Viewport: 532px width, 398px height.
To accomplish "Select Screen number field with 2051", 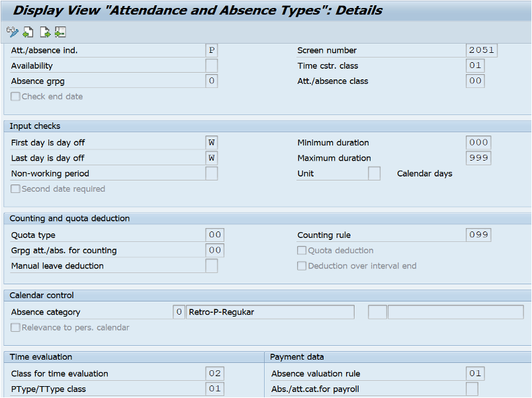I will pyautogui.click(x=482, y=50).
